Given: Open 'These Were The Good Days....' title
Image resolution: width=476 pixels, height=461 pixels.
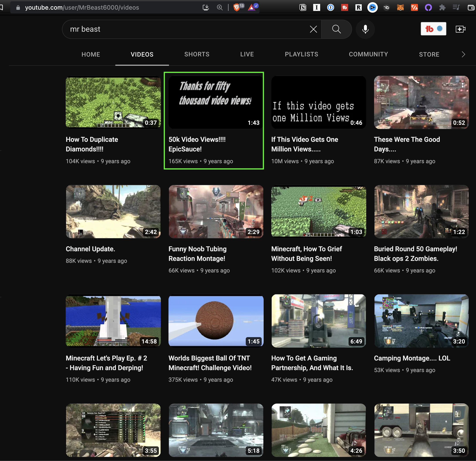Looking at the screenshot, I should (x=407, y=144).
